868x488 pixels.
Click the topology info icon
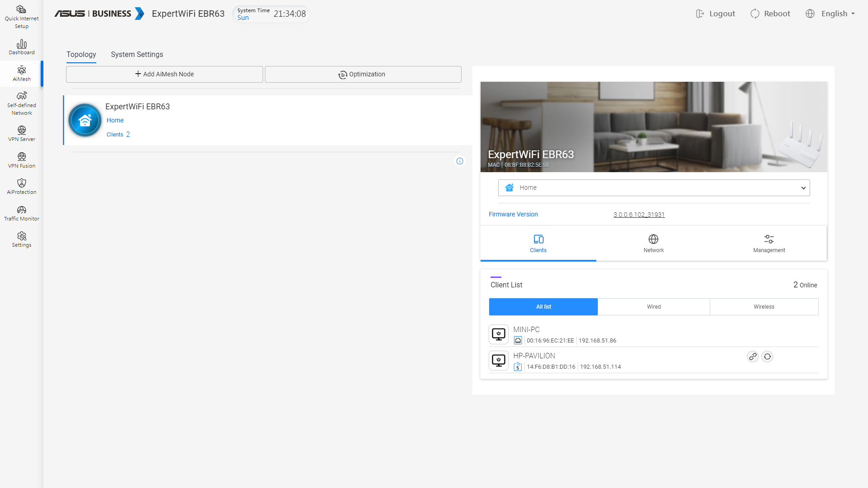tap(460, 161)
